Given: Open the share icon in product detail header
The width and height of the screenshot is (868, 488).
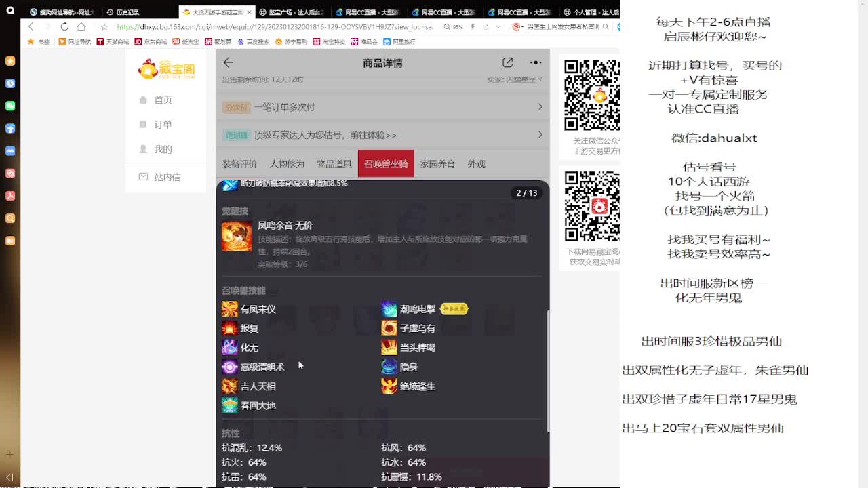Looking at the screenshot, I should pyautogui.click(x=507, y=62).
